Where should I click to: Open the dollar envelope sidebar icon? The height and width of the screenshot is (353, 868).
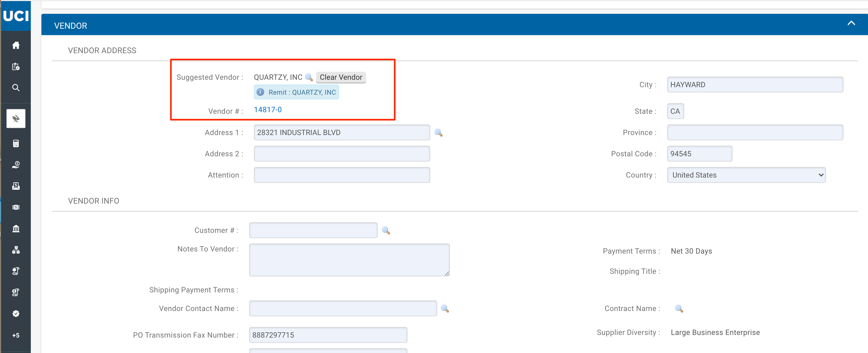click(x=16, y=186)
